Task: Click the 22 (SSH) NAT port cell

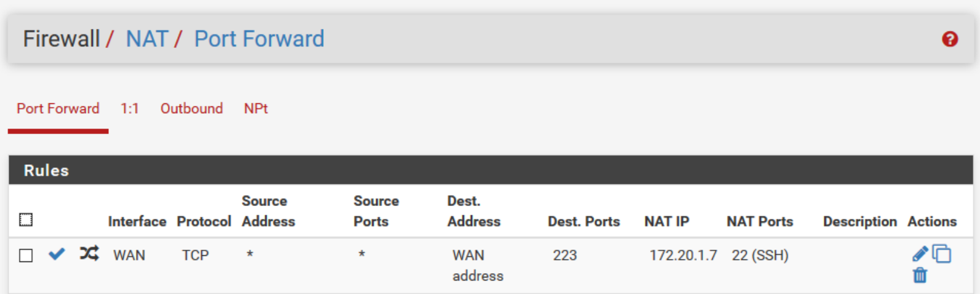Action: click(760, 255)
